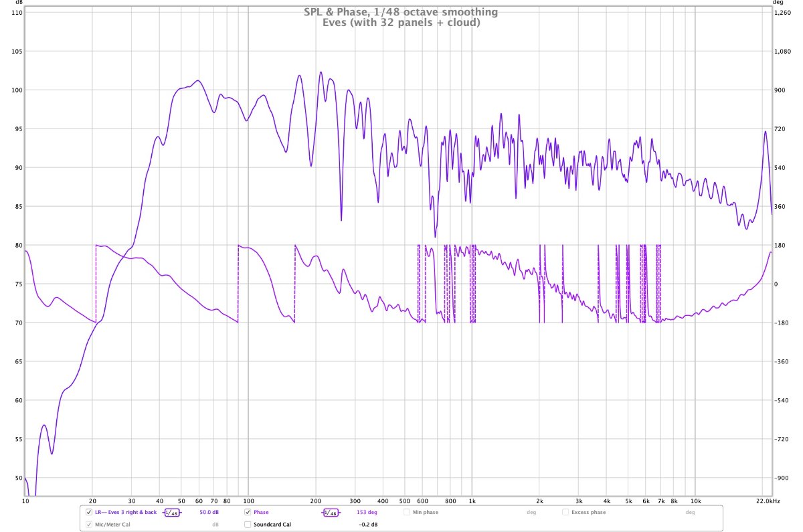Toggle the LR-- Eves 3 right & back checkbox
The height and width of the screenshot is (532, 803).
point(89,513)
